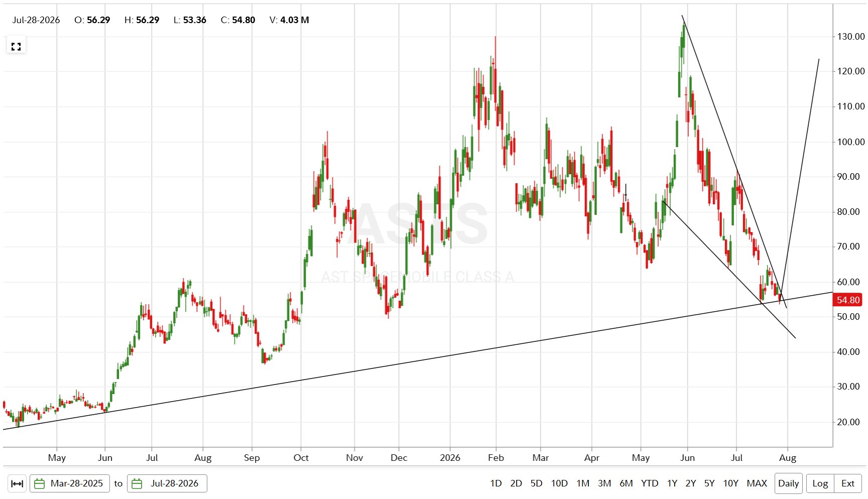Open the Daily interval dropdown
The height and width of the screenshot is (499, 868).
(x=789, y=483)
